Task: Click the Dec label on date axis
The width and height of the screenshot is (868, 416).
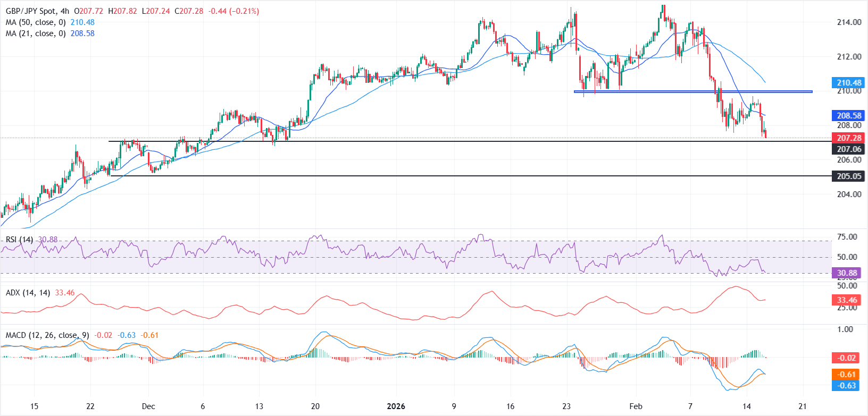Action: pyautogui.click(x=148, y=406)
